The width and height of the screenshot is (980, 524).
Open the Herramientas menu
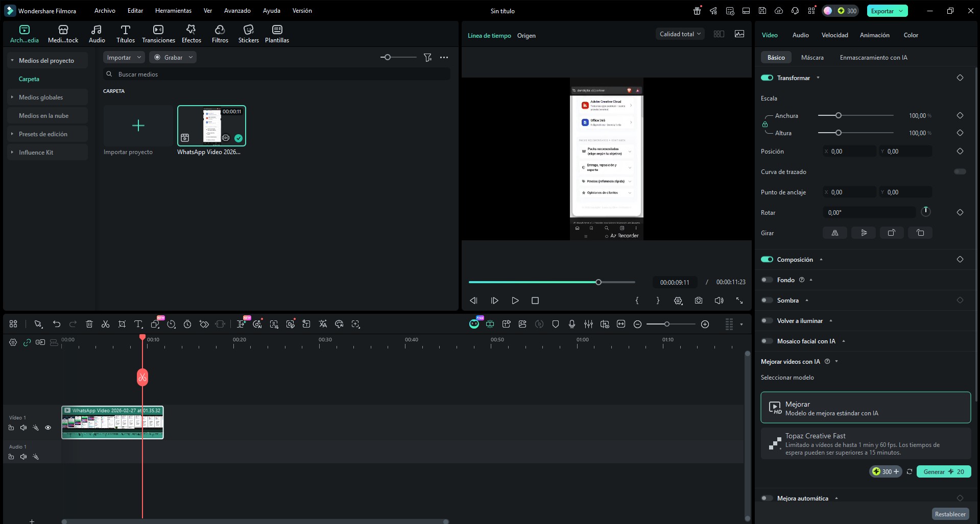tap(173, 11)
